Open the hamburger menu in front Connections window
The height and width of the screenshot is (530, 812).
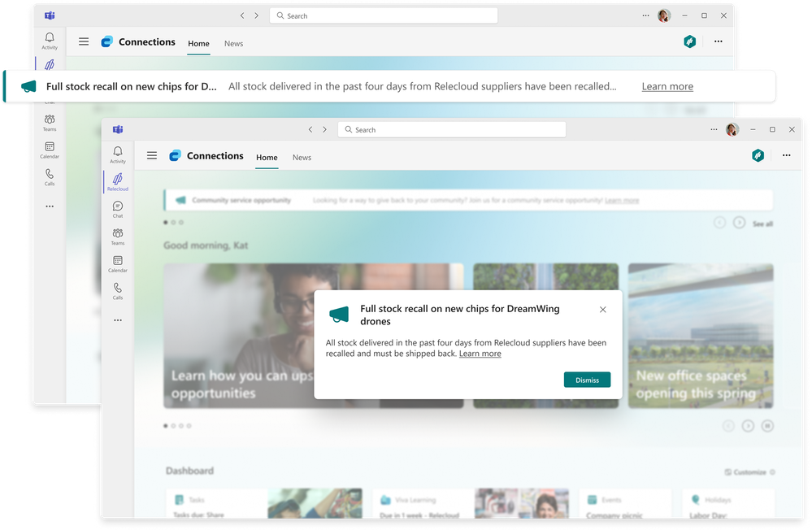tap(152, 155)
